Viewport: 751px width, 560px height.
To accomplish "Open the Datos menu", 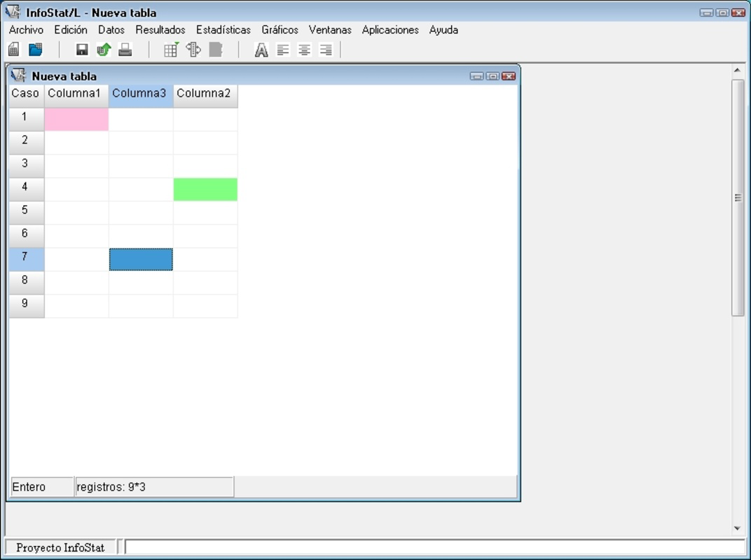I will 111,29.
